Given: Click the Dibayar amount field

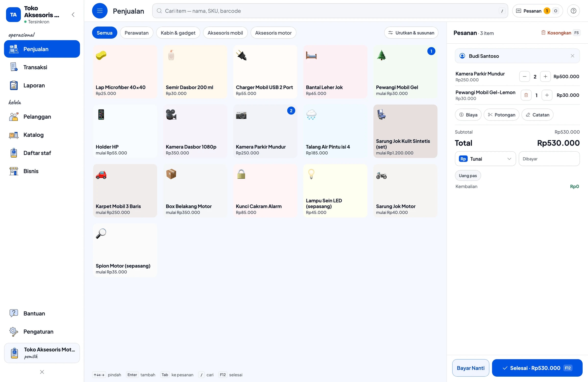Looking at the screenshot, I should pos(549,159).
